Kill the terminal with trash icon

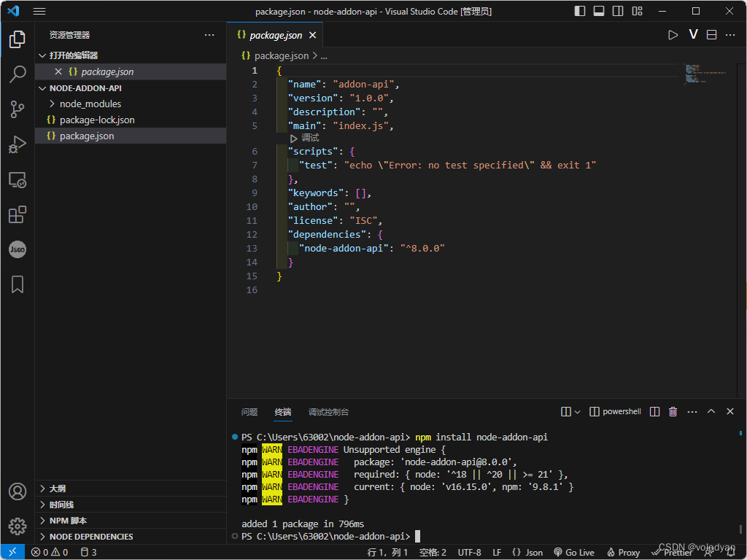[x=673, y=411]
